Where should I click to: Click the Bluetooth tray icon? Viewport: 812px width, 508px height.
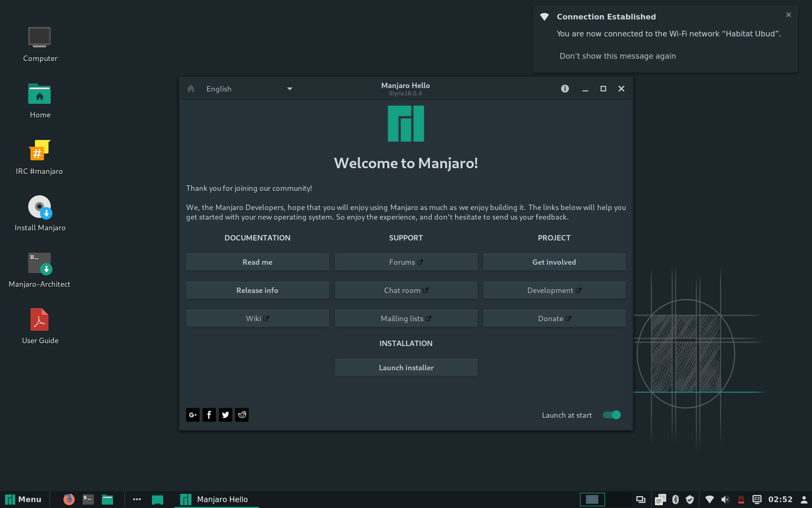(x=676, y=500)
